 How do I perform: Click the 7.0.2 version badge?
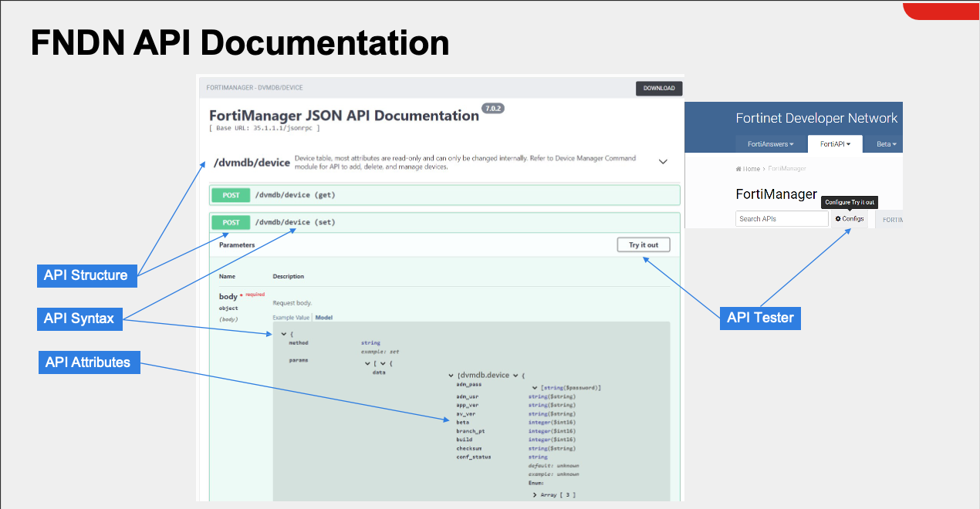[x=492, y=109]
